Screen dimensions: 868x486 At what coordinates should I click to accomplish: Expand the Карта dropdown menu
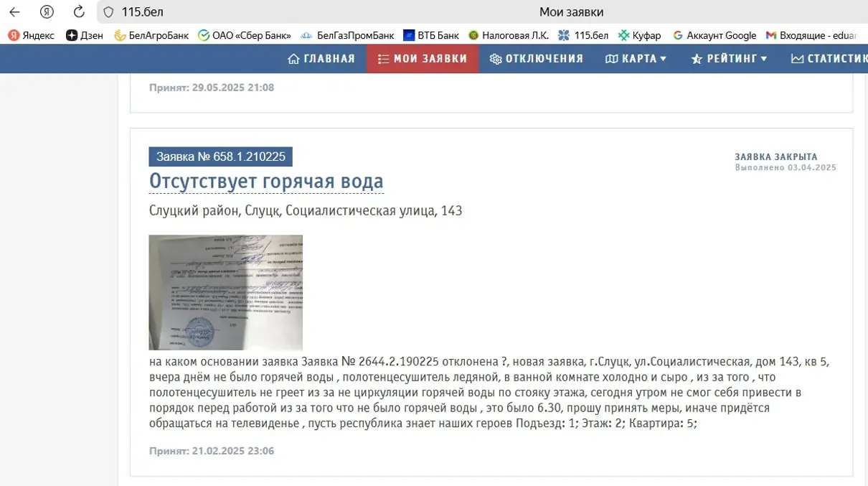pyautogui.click(x=636, y=59)
